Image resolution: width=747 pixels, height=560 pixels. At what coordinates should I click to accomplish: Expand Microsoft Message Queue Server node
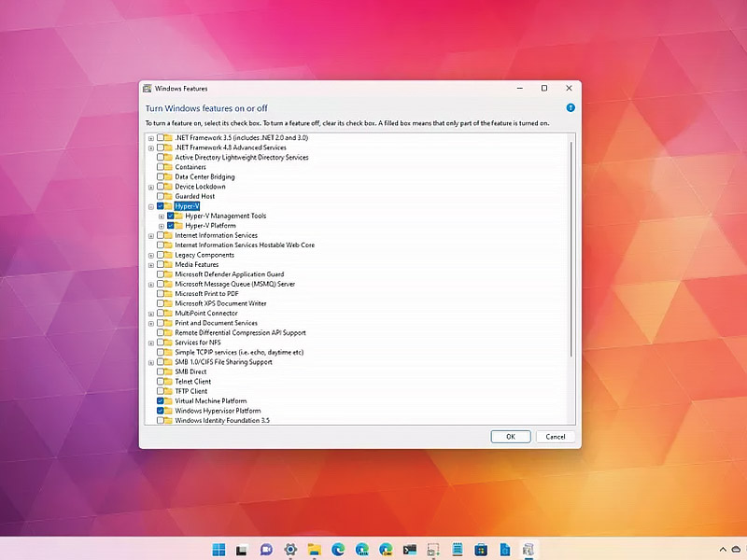(x=151, y=285)
